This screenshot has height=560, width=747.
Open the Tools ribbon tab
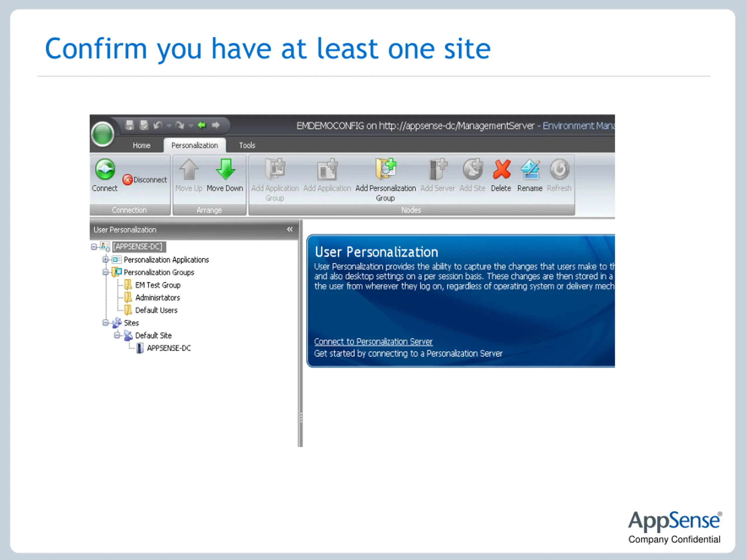click(x=247, y=146)
